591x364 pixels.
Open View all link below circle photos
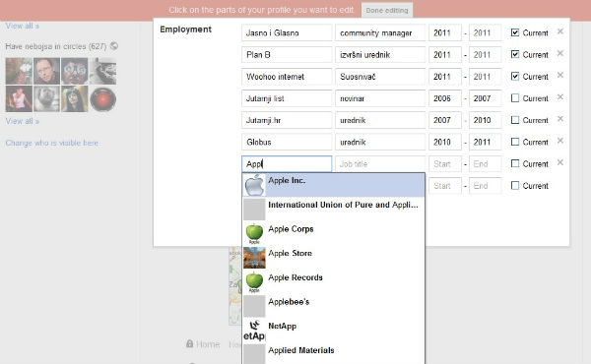point(23,121)
